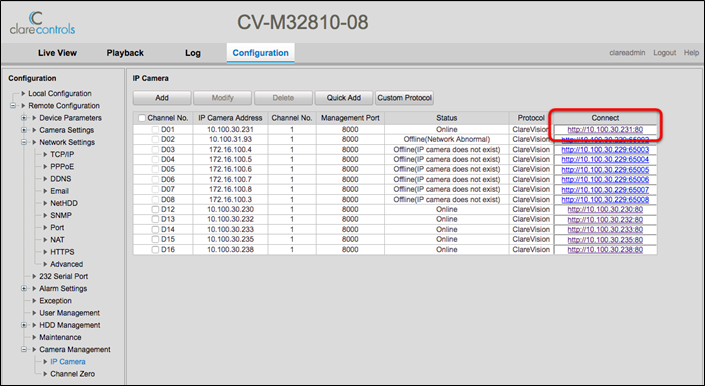This screenshot has height=386, width=705.
Task: Check the D14 camera checkbox
Action: 155,230
